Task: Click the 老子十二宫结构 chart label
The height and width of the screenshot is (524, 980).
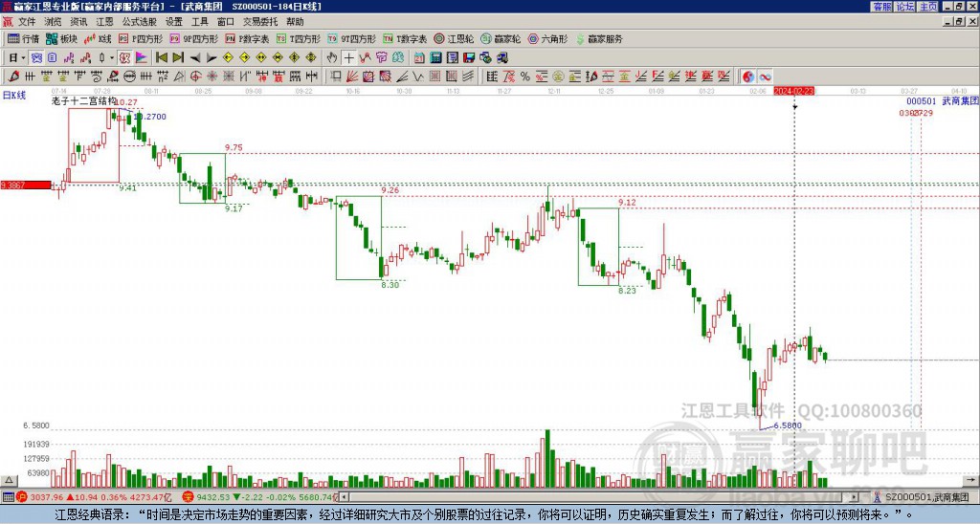Action: [84, 100]
